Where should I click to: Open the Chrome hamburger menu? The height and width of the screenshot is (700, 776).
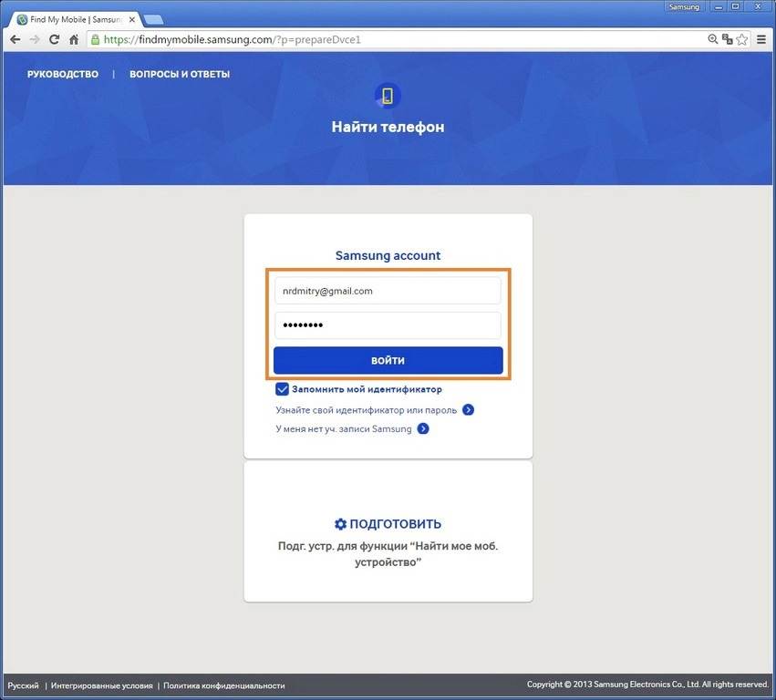pyautogui.click(x=760, y=40)
